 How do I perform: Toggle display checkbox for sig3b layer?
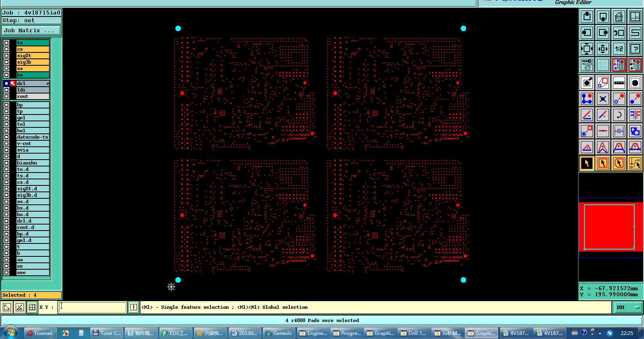[6, 62]
